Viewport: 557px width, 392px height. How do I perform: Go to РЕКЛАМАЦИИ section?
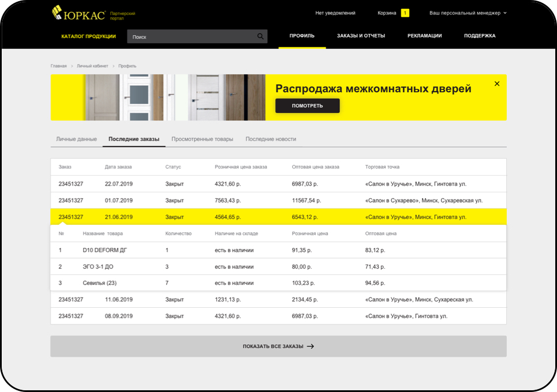pos(424,36)
